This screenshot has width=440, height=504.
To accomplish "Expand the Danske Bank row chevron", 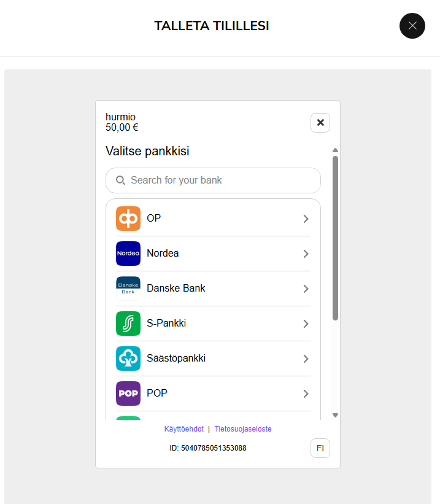I will click(306, 289).
